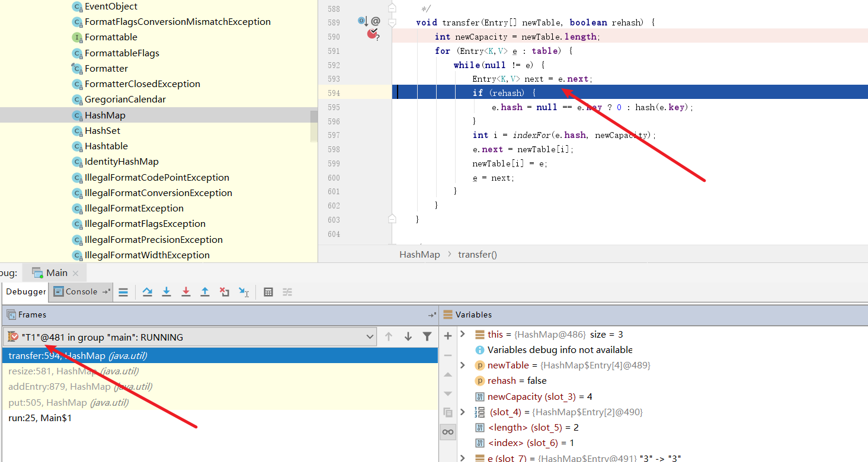
Task: Click the red Force Step Into icon
Action: click(x=185, y=292)
